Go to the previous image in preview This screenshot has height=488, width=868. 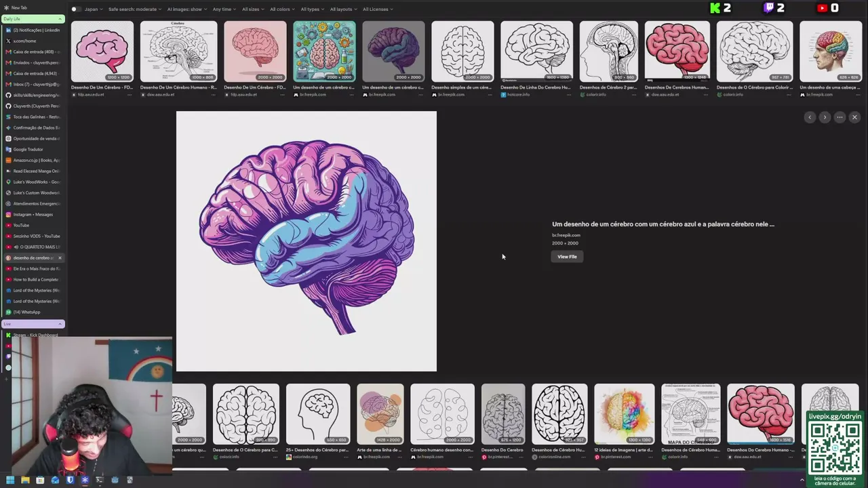click(x=810, y=117)
